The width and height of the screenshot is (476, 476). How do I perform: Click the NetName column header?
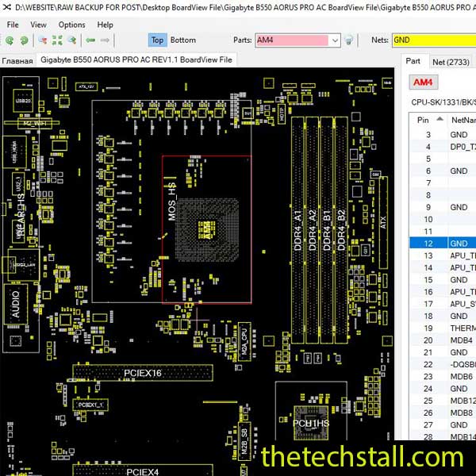coord(463,121)
